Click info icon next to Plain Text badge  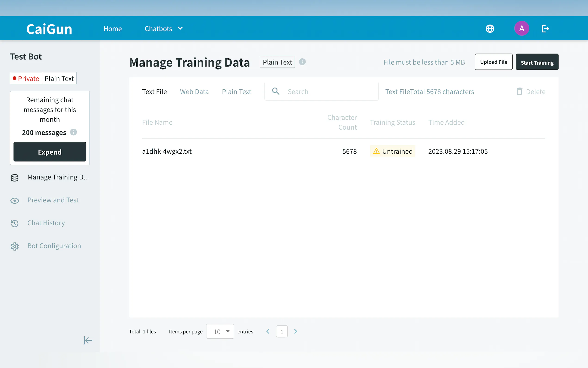point(302,62)
